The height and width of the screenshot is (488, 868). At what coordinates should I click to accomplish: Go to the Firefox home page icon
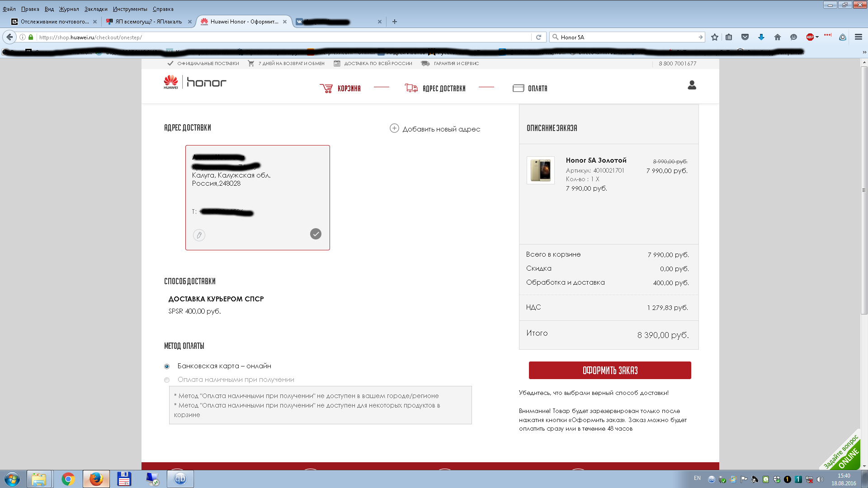pyautogui.click(x=778, y=37)
